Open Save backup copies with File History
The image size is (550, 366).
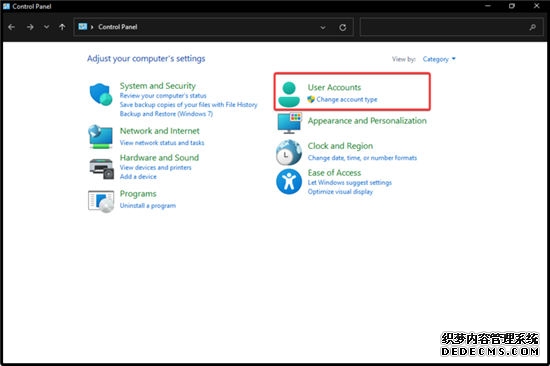coord(188,105)
